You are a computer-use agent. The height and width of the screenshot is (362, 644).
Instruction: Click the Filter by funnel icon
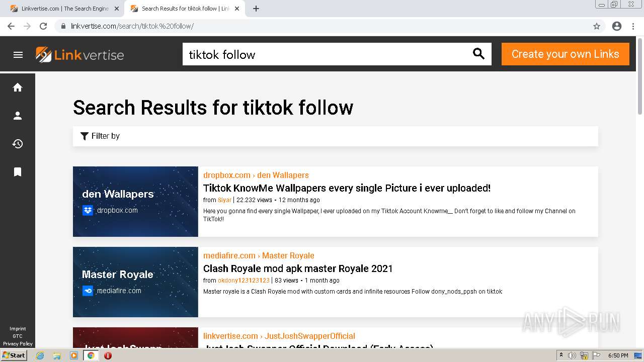[x=85, y=136]
